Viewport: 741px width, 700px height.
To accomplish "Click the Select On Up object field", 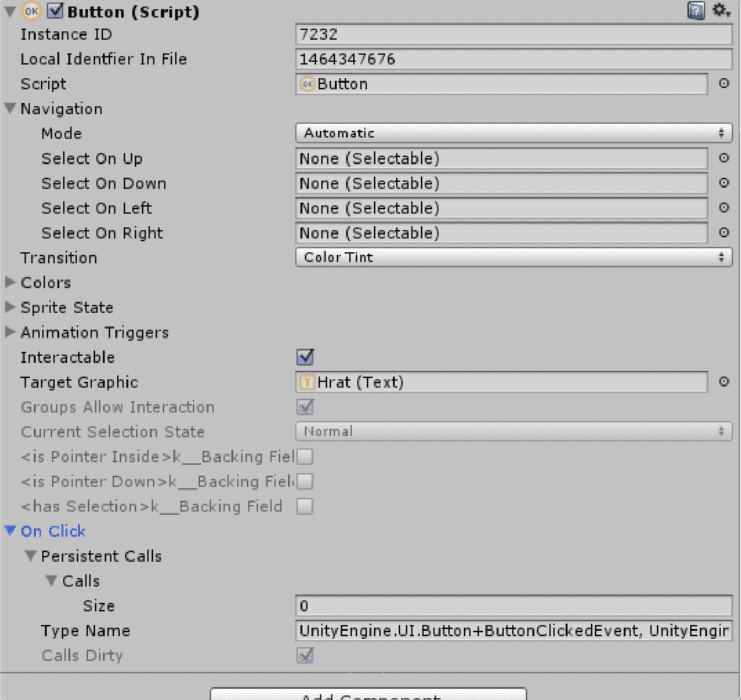I will coord(502,158).
